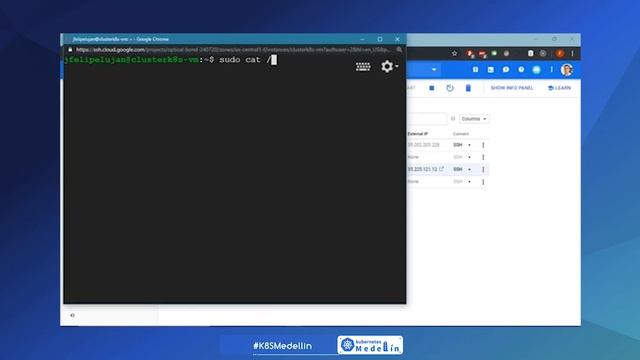Open the help question mark icon in console header

click(521, 70)
